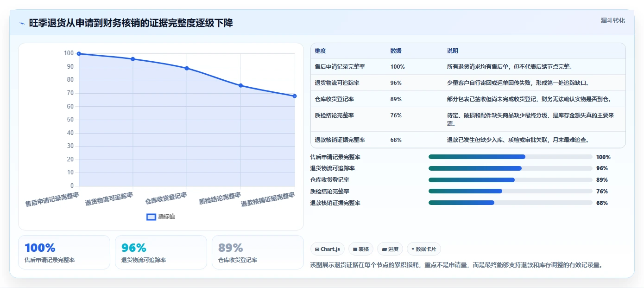
Task: Click the 表格 chip
Action: tap(361, 249)
